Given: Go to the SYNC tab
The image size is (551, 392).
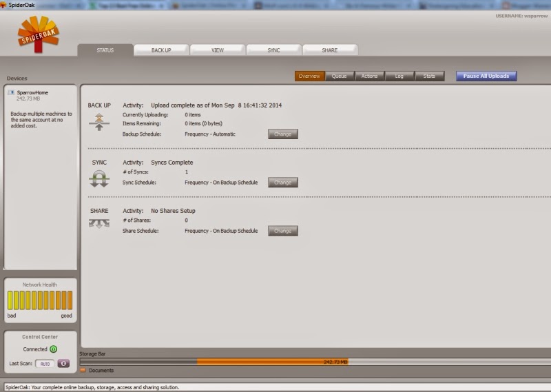Looking at the screenshot, I should [273, 50].
